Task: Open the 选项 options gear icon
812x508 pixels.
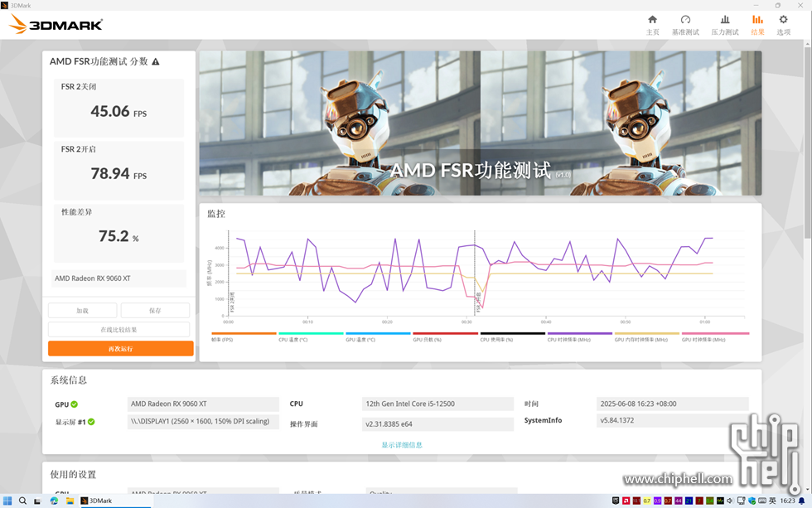Action: 783,20
